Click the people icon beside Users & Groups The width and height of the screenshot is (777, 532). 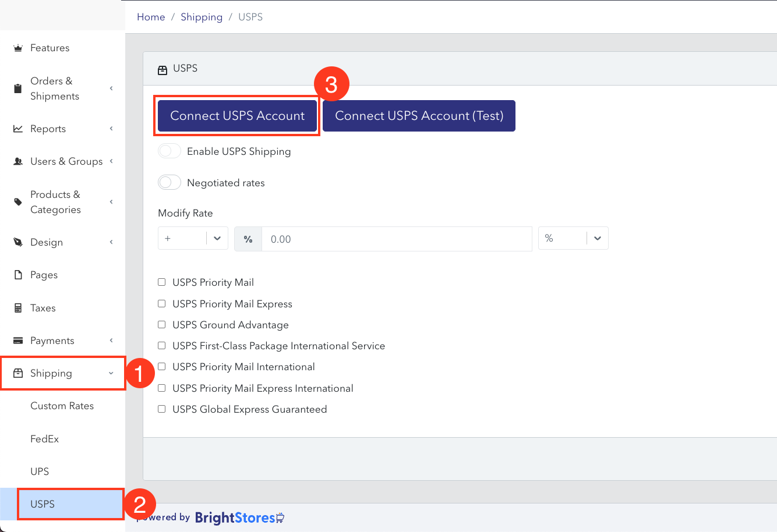click(x=18, y=161)
